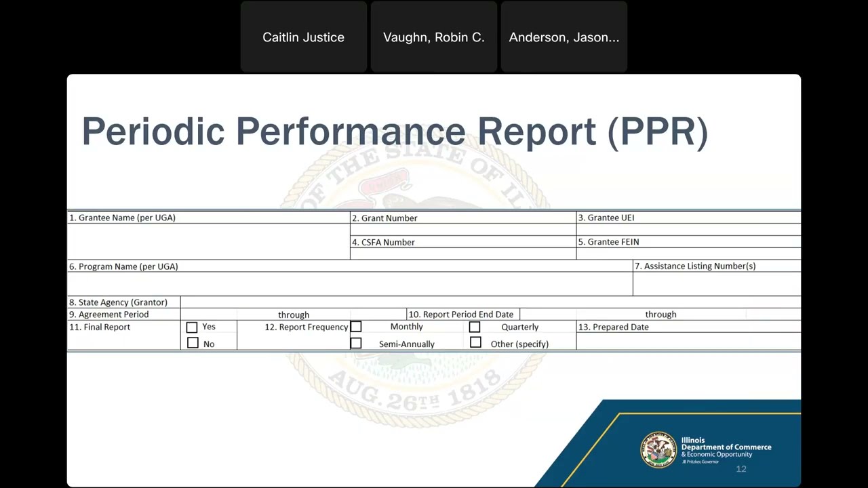The height and width of the screenshot is (488, 868).
Task: Click the State Agency (Grantor) field
Action: click(x=490, y=302)
